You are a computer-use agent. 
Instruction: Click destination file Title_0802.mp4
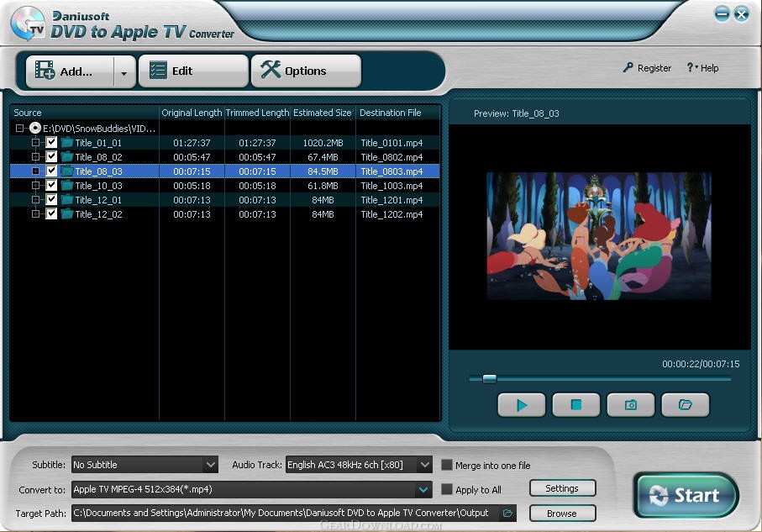click(x=392, y=157)
